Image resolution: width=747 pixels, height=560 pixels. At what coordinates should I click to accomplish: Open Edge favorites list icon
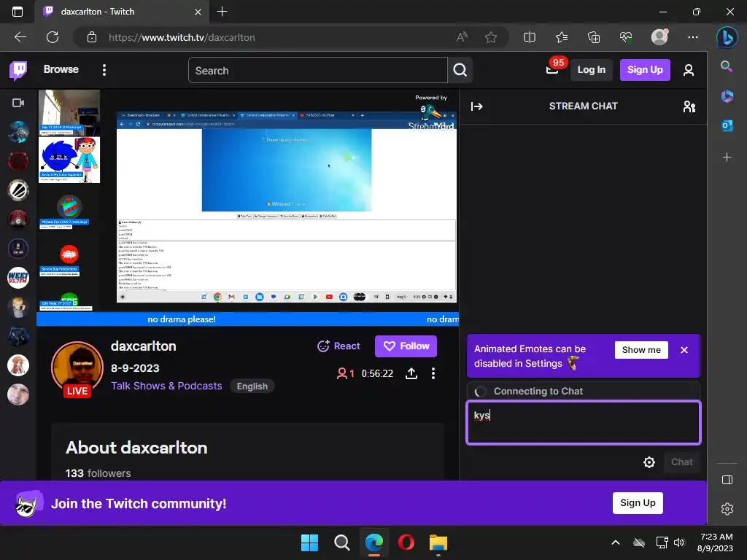(562, 37)
